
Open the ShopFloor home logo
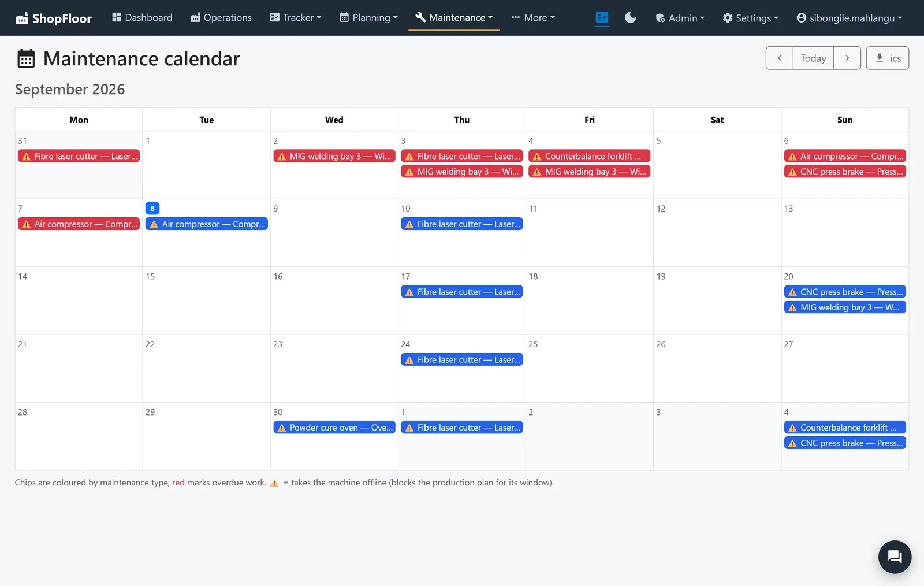click(53, 18)
